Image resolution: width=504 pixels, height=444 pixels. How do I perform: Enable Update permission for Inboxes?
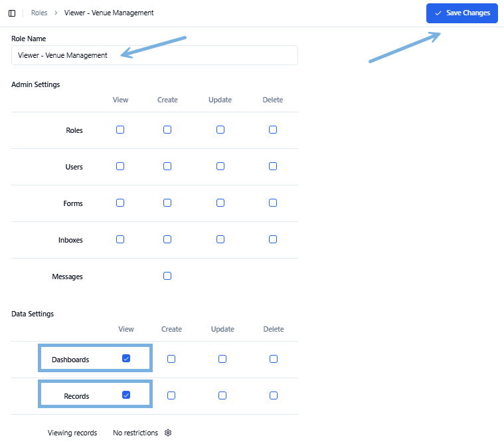(x=220, y=239)
